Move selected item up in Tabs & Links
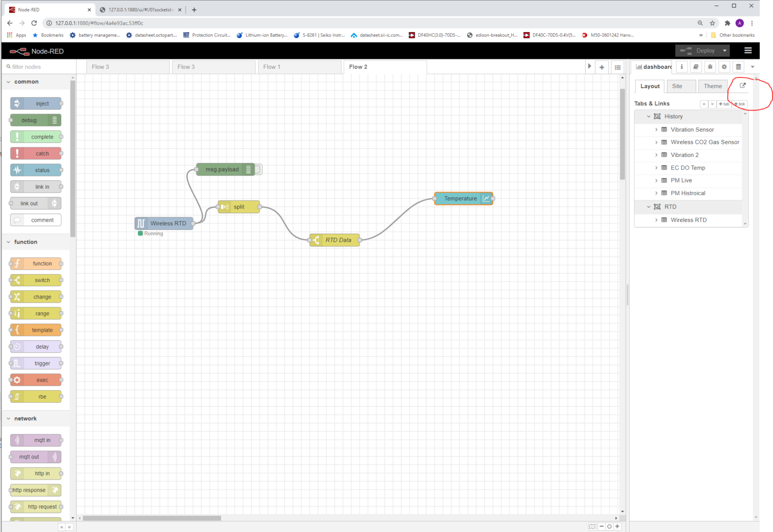This screenshot has height=532, width=773. (x=704, y=104)
